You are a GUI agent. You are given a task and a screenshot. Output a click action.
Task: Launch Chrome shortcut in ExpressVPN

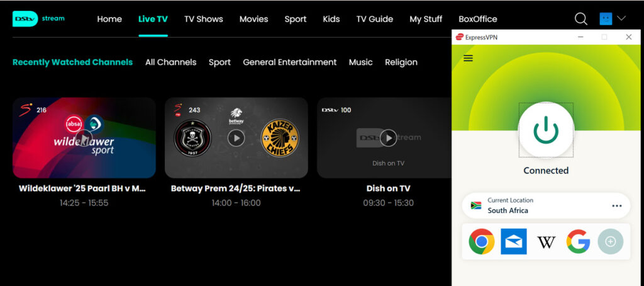(x=481, y=241)
